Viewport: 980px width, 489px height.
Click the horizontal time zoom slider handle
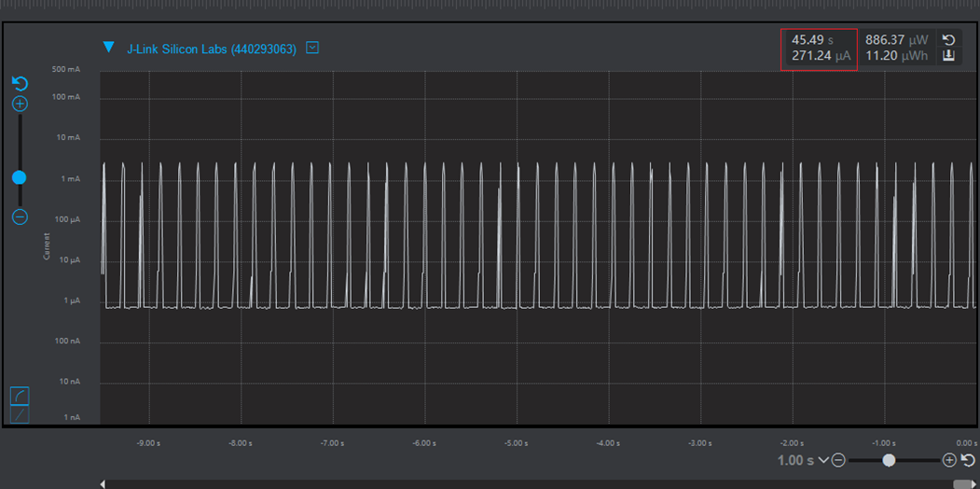pyautogui.click(x=889, y=460)
